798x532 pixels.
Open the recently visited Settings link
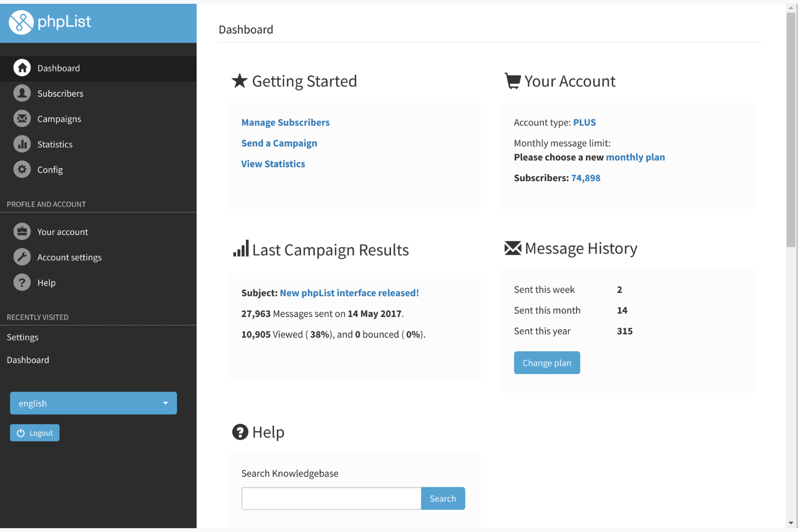23,337
